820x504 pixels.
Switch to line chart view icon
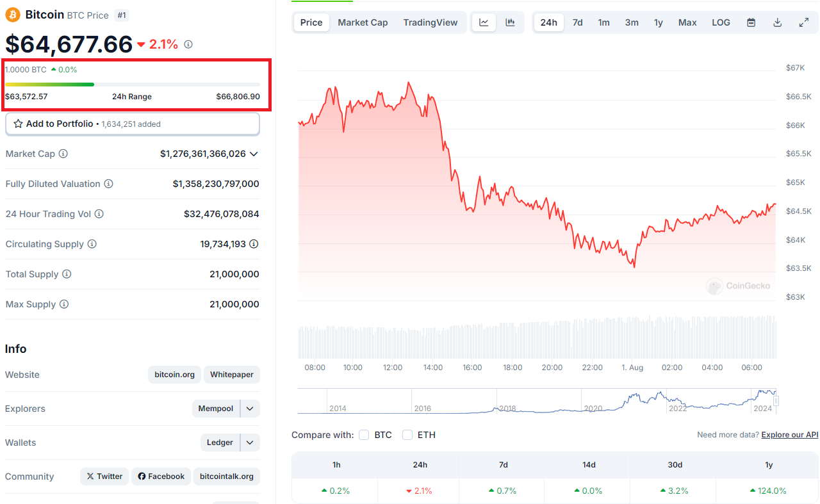click(x=484, y=22)
